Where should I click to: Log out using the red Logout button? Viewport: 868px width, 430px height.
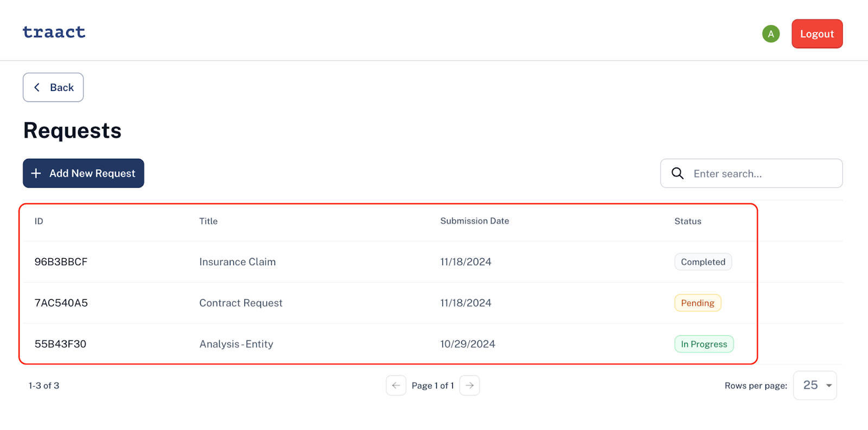tap(817, 34)
